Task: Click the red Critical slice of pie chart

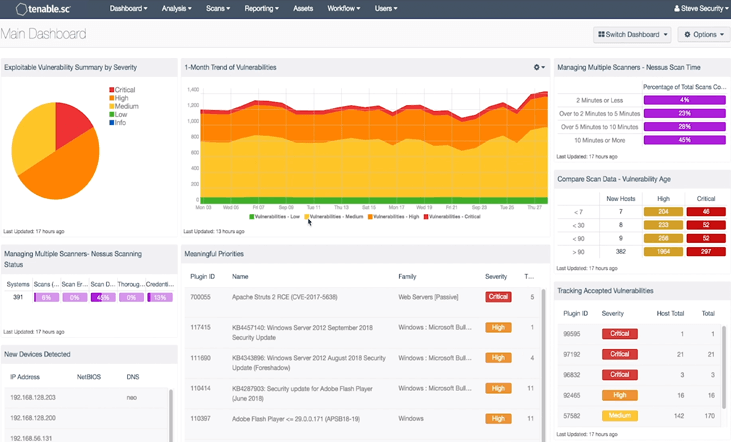Action: tap(71, 124)
